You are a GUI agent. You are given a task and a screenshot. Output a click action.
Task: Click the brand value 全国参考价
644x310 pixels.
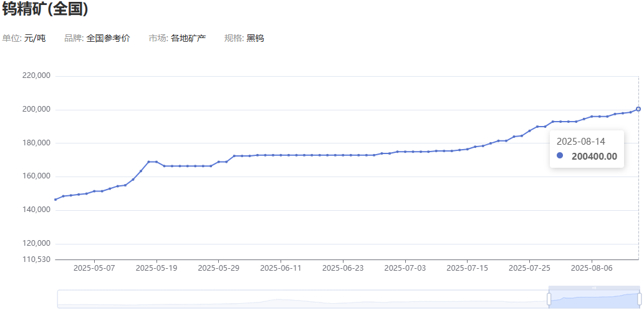click(108, 39)
